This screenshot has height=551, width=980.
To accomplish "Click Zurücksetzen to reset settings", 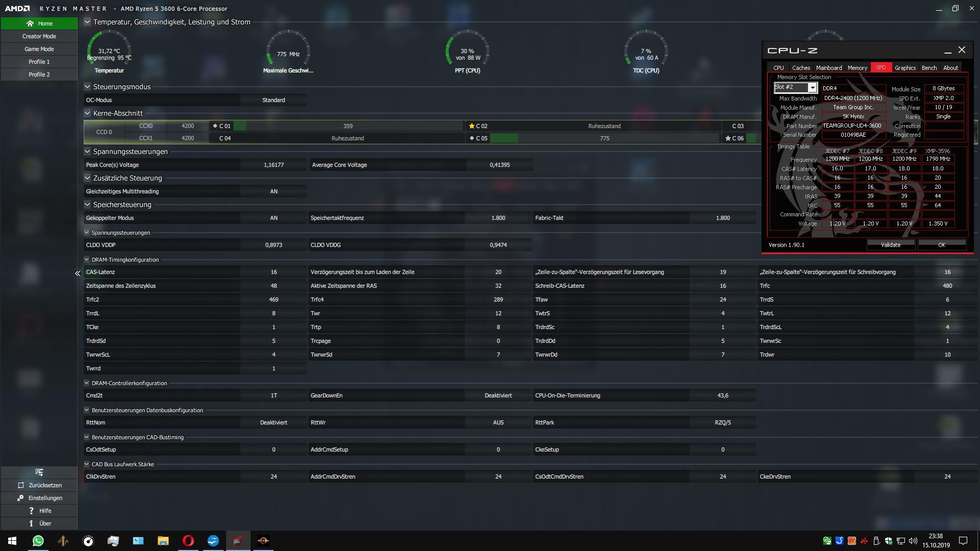I will point(39,485).
